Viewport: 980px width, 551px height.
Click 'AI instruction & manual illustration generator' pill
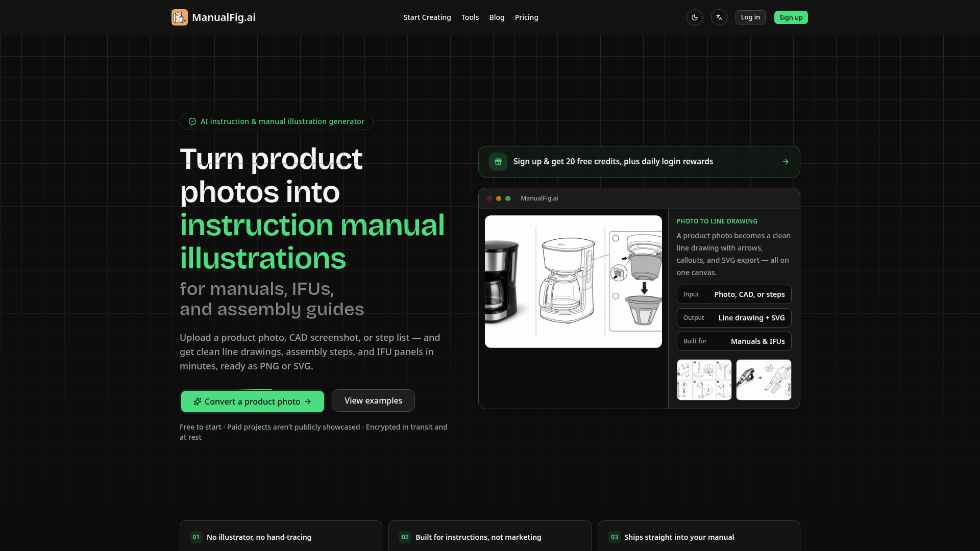277,121
